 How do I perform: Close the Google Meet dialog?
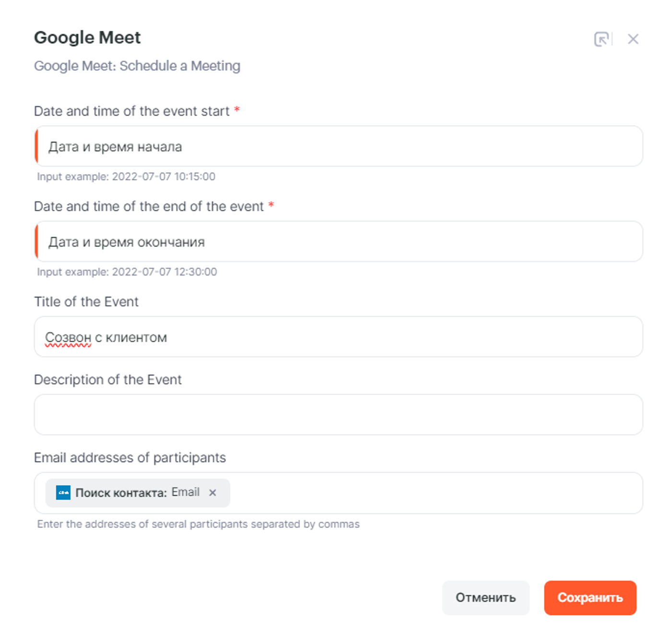(x=633, y=39)
